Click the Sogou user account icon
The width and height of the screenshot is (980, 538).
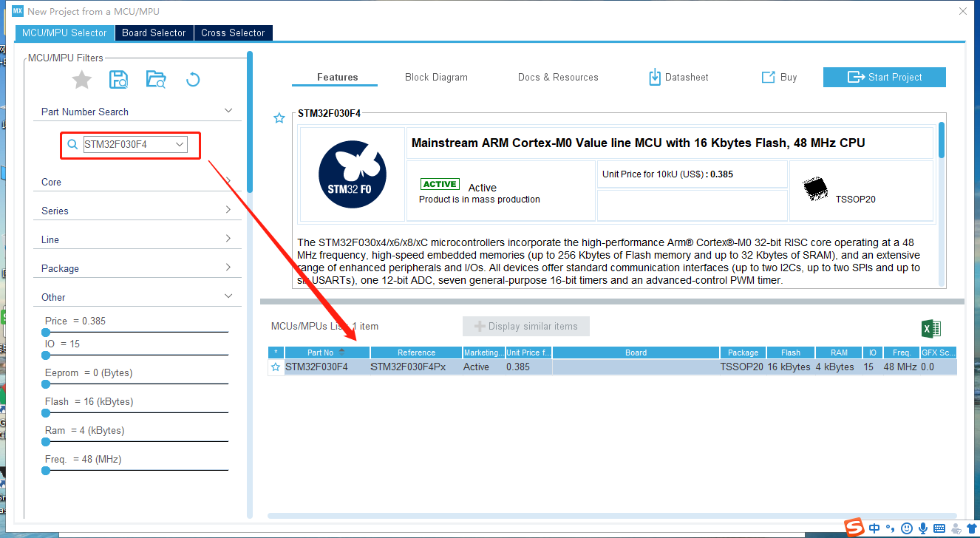point(956,528)
